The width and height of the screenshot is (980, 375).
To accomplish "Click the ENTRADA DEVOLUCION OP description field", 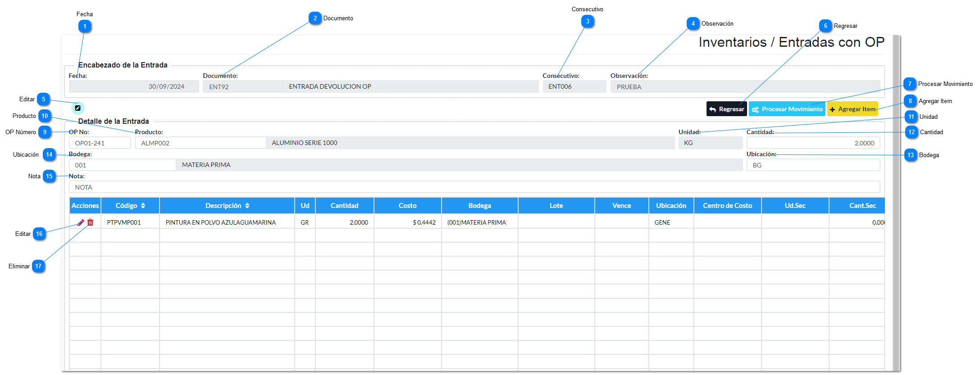I will 411,86.
